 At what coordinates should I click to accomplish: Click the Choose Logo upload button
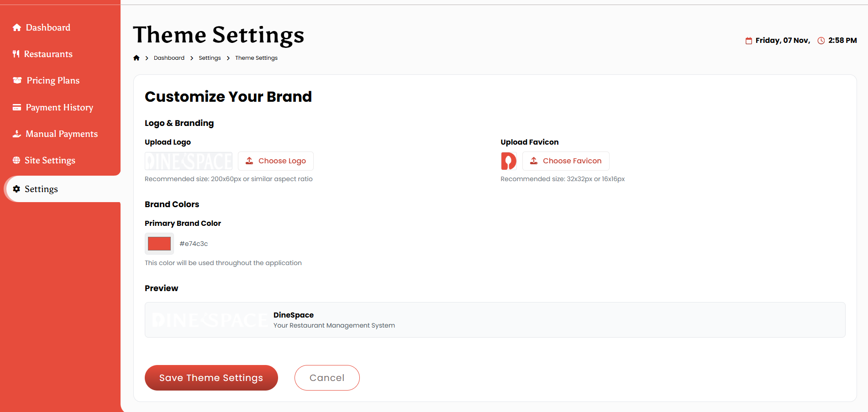pyautogui.click(x=276, y=161)
